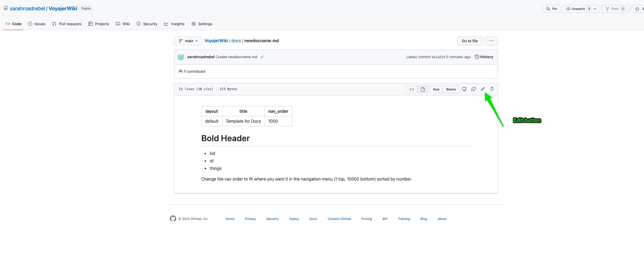Open the Pull requests tab
644x254 pixels.
(x=67, y=24)
